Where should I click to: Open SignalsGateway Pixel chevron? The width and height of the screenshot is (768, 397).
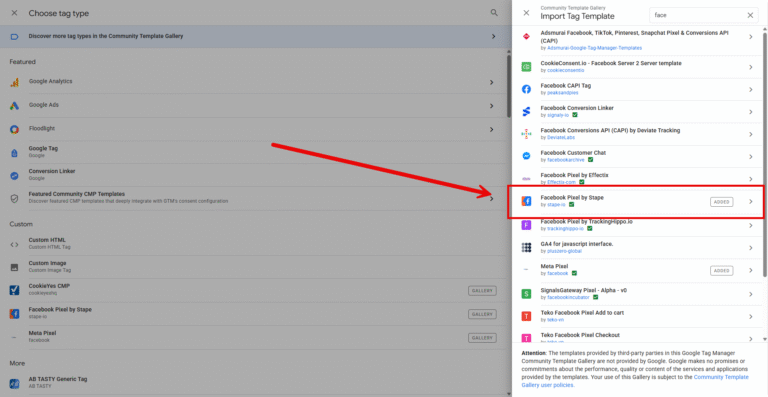coord(750,294)
